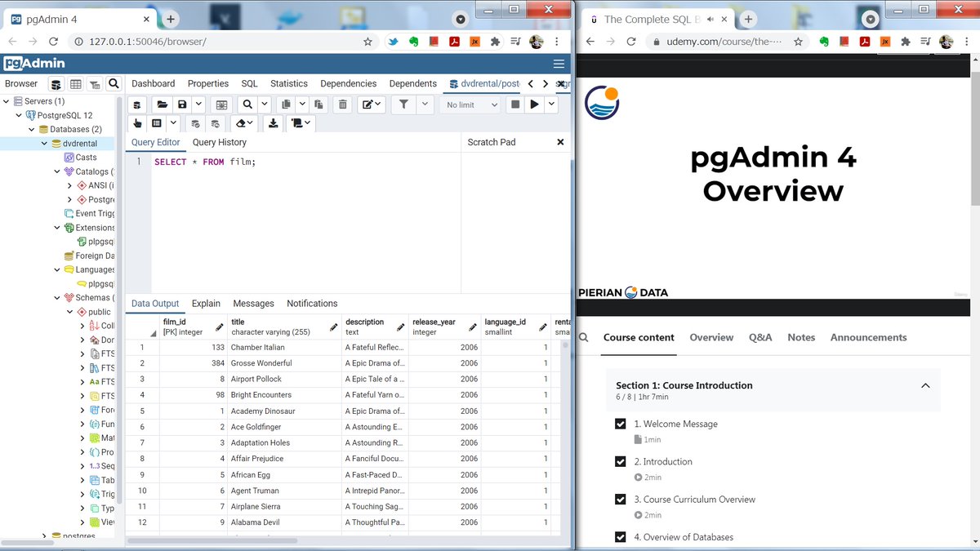Stop the running query with the square button
Screen dimensions: 980x551
514,104
